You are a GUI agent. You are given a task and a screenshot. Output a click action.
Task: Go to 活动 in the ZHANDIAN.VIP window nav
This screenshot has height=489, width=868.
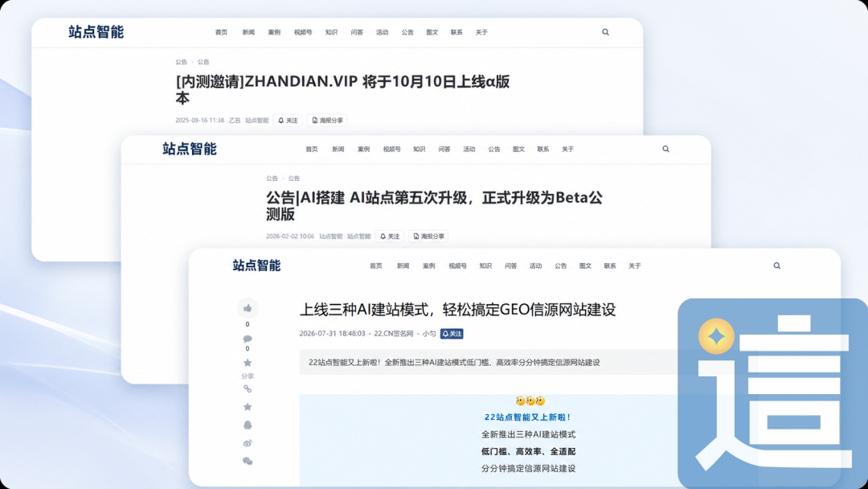382,32
